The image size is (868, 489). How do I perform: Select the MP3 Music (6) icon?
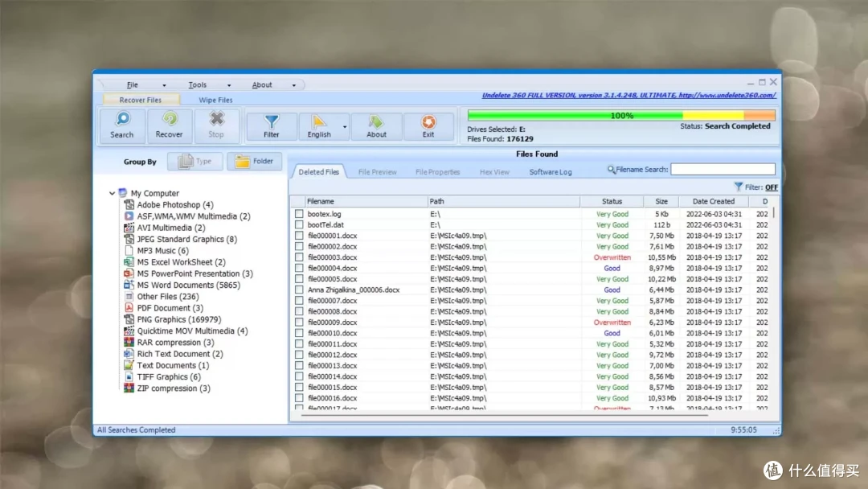point(129,251)
